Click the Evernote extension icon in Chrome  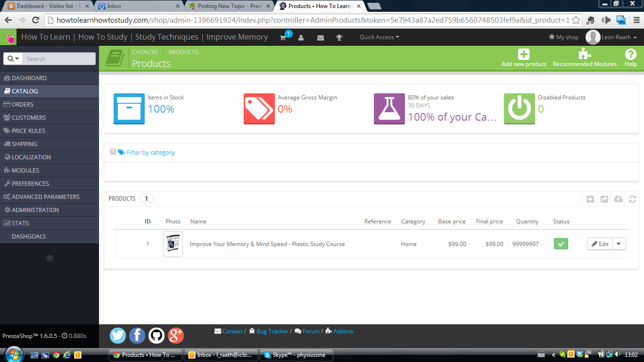coord(591,20)
